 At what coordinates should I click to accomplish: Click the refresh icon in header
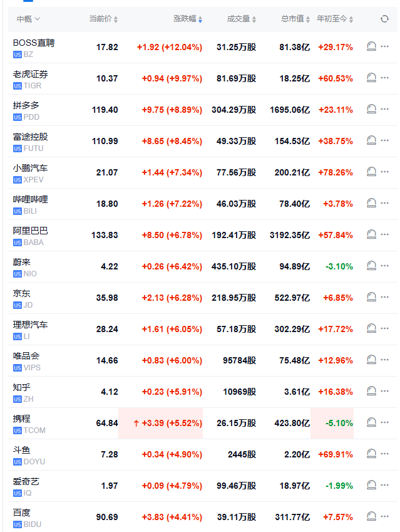384,19
